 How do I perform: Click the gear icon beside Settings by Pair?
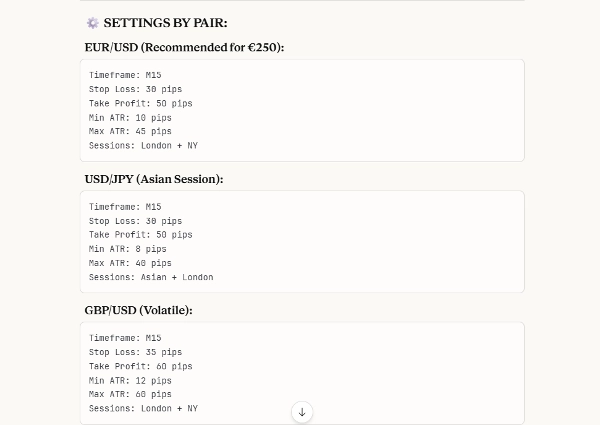coord(93,23)
